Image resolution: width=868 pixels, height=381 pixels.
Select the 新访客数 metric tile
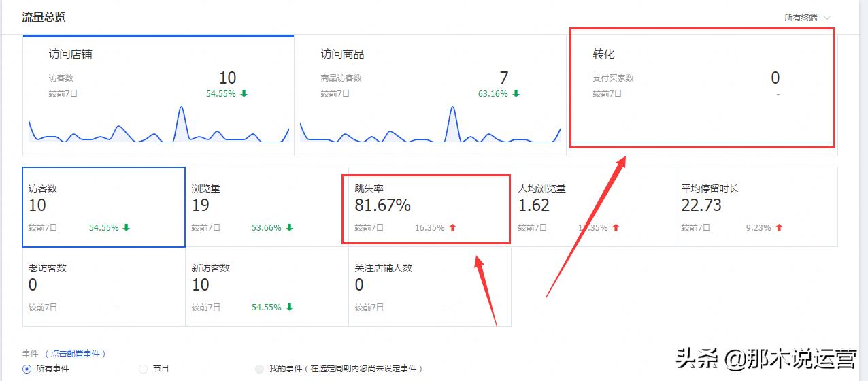(x=267, y=286)
